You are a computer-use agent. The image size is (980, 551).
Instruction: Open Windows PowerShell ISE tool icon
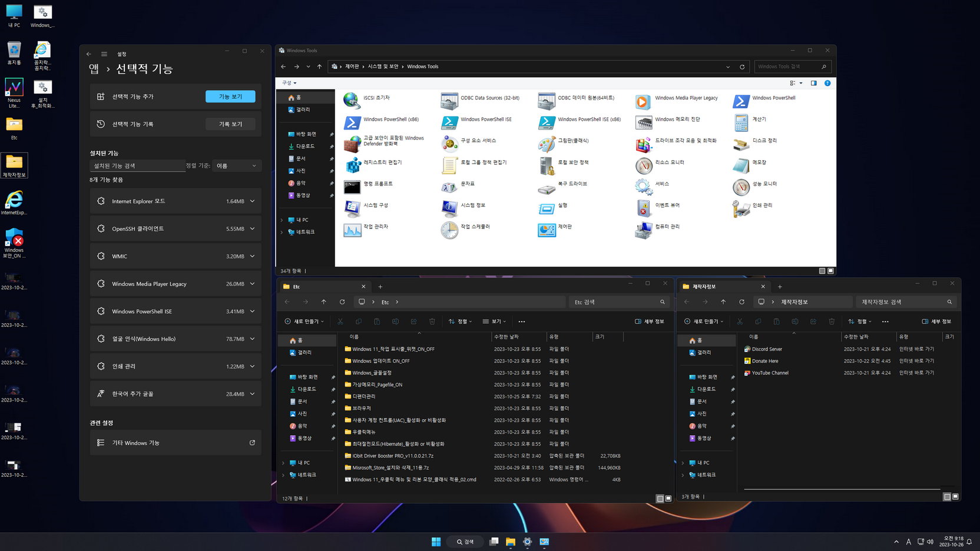coord(449,122)
